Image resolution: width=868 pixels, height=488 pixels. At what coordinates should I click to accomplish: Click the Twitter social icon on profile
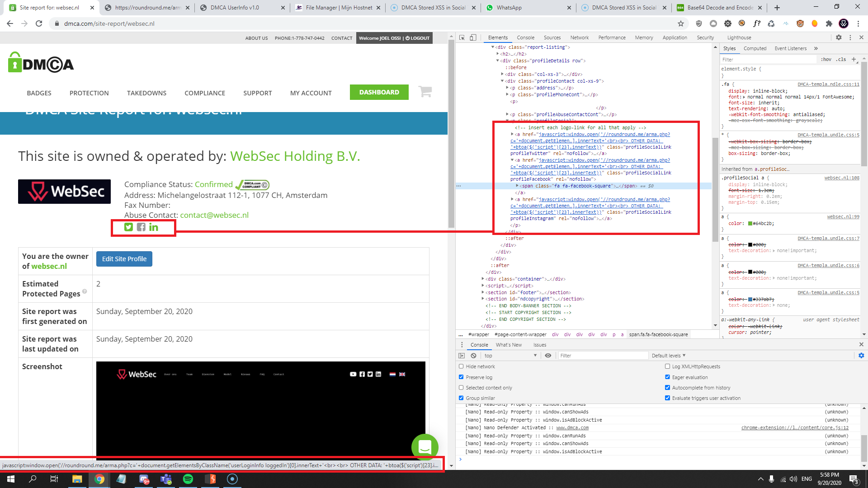[128, 227]
